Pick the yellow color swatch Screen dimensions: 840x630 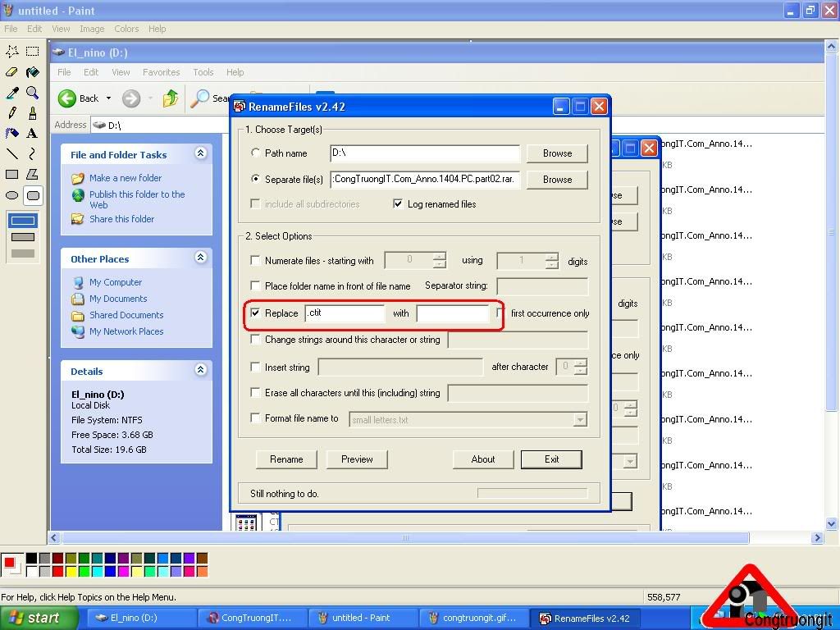[71, 571]
